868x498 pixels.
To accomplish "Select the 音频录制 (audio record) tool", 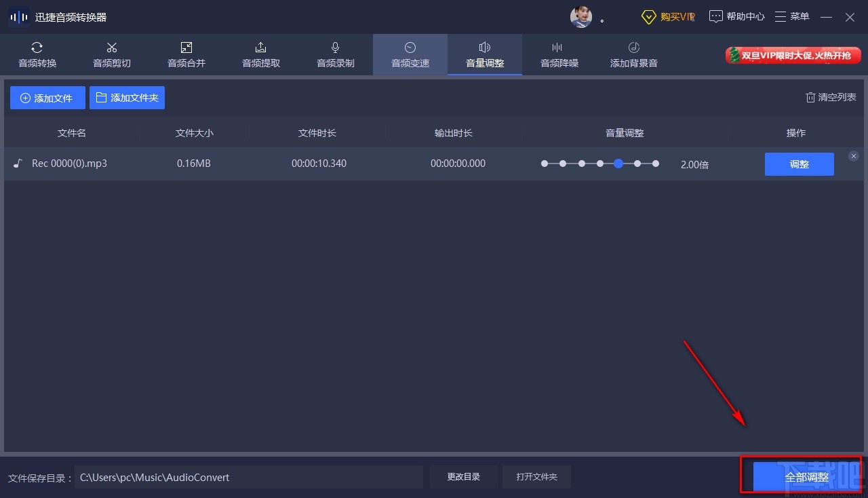I will click(335, 54).
